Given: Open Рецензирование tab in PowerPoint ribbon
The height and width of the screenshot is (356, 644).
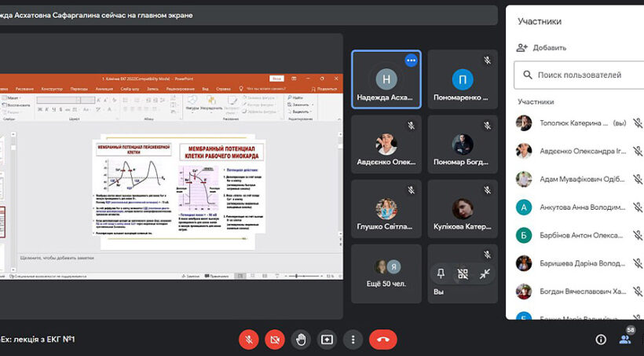Looking at the screenshot, I should 181,89.
